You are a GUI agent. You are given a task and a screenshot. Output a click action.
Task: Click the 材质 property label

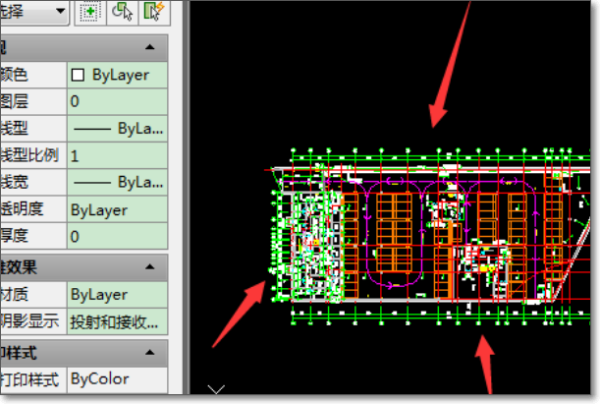(14, 295)
